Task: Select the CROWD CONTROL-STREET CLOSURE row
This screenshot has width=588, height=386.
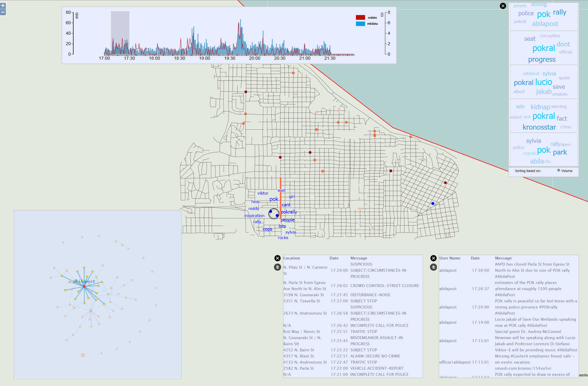Action: tap(353, 286)
